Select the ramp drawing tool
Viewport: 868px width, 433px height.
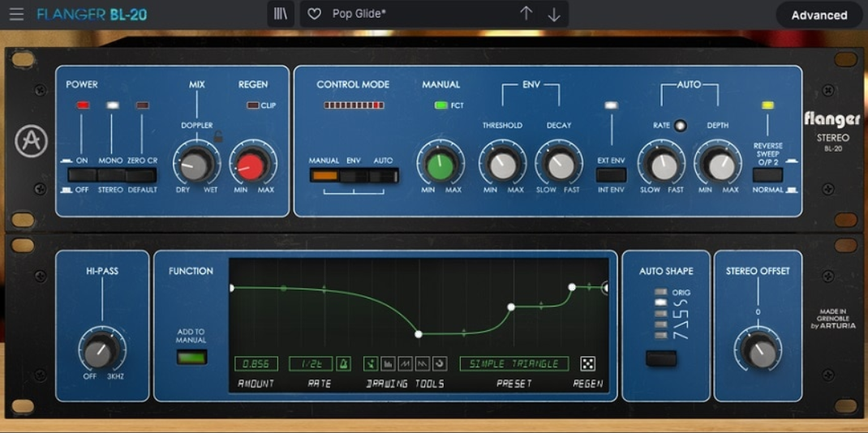tap(406, 364)
